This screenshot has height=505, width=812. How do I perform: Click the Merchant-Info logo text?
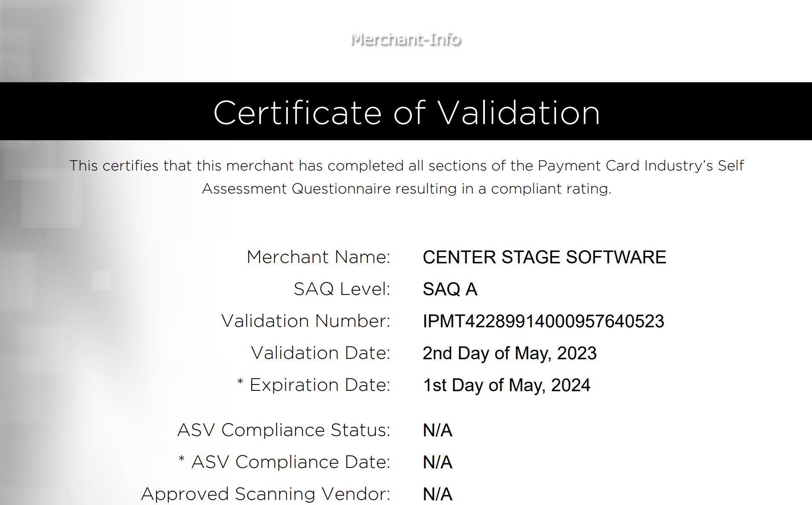pyautogui.click(x=406, y=40)
